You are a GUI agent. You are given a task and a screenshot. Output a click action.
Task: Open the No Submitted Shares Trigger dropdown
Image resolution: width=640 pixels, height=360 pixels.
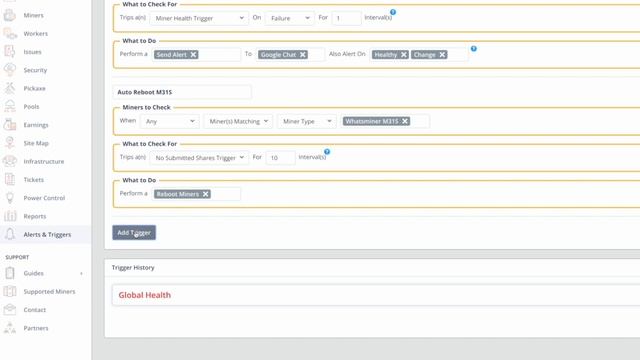(x=199, y=158)
